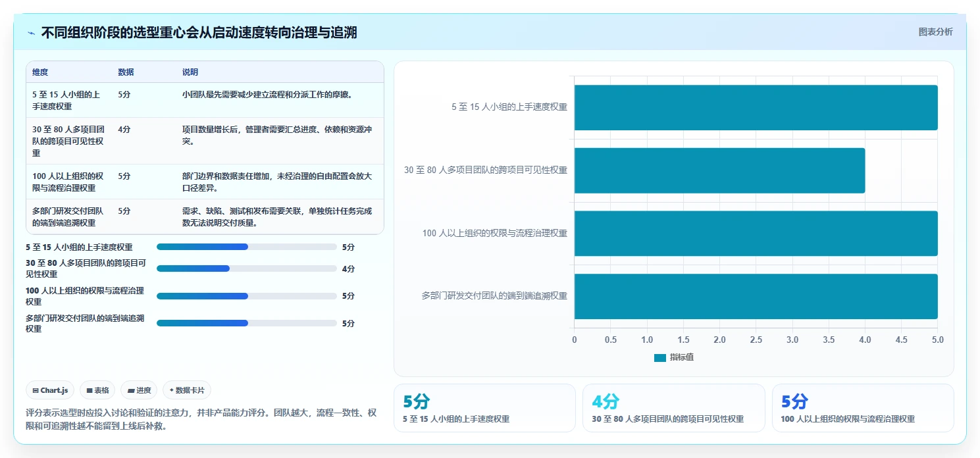Select the 进度 tag chip
This screenshot has height=458, width=980.
click(139, 390)
